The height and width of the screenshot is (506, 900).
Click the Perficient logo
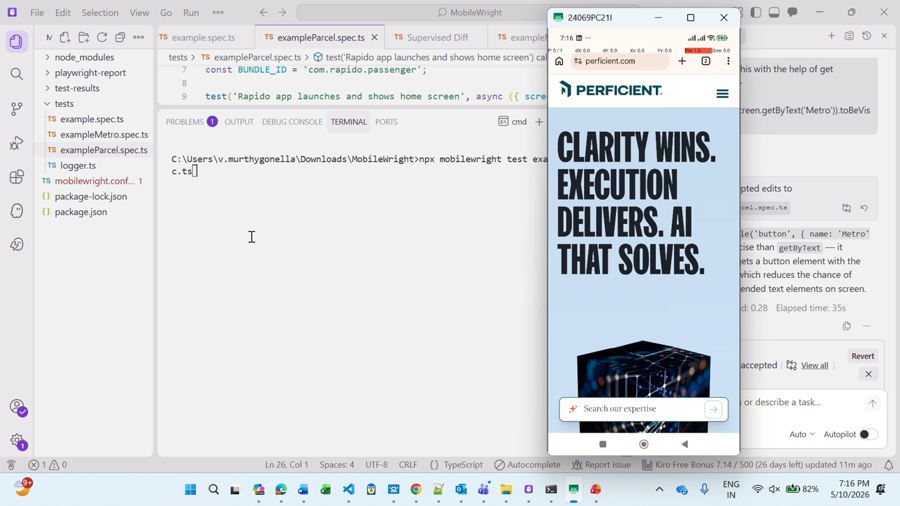pyautogui.click(x=611, y=89)
